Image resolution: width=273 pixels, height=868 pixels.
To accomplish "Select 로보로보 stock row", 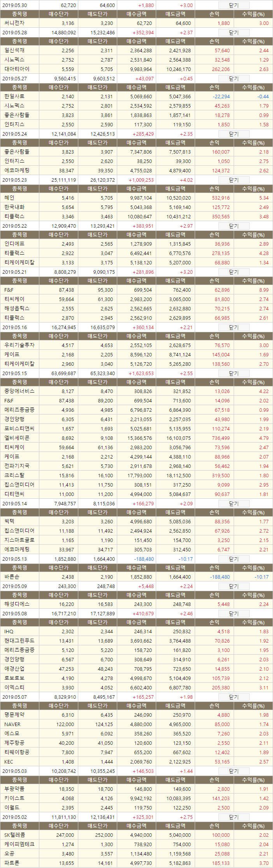I will click(14, 678).
